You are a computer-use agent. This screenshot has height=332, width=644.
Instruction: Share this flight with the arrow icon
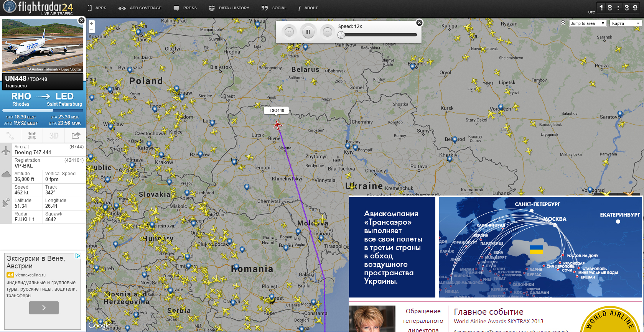pos(76,136)
